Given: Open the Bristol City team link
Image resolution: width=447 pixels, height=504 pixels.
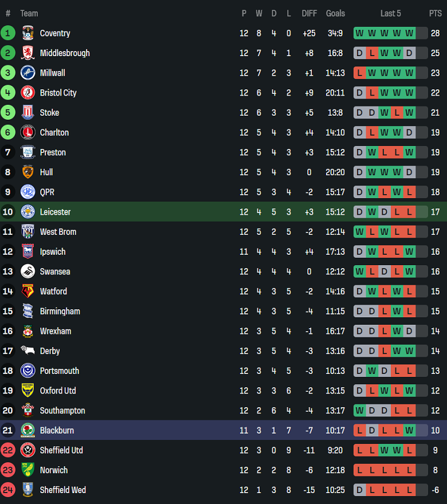Looking at the screenshot, I should [58, 93].
